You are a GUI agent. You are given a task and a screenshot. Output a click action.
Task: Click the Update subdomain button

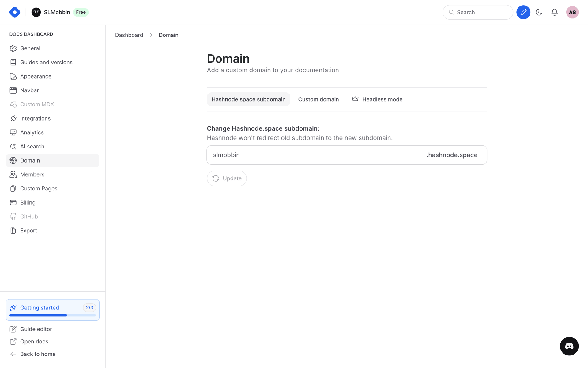click(227, 178)
